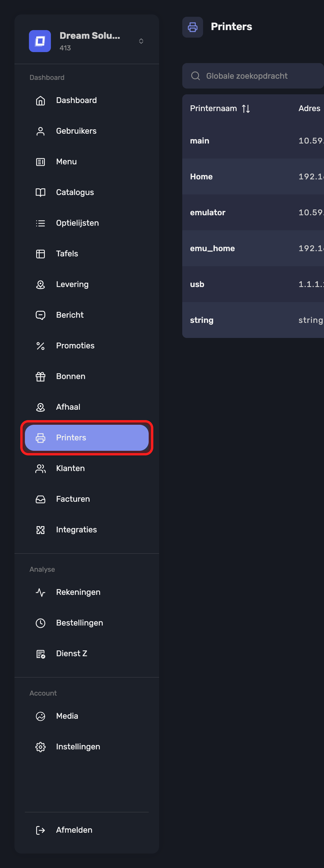Viewport: 324px width, 868px height.
Task: Focus the Globale zoekopdracht search field
Action: 253,76
